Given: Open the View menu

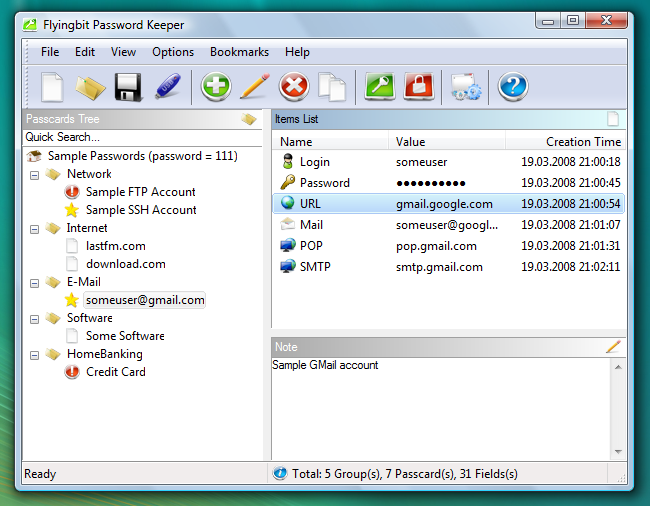Looking at the screenshot, I should [x=123, y=52].
